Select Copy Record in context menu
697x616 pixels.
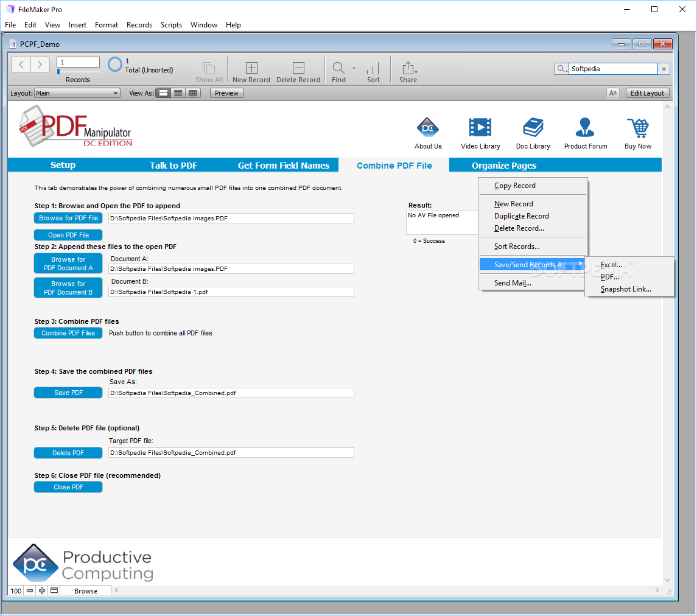click(x=533, y=186)
